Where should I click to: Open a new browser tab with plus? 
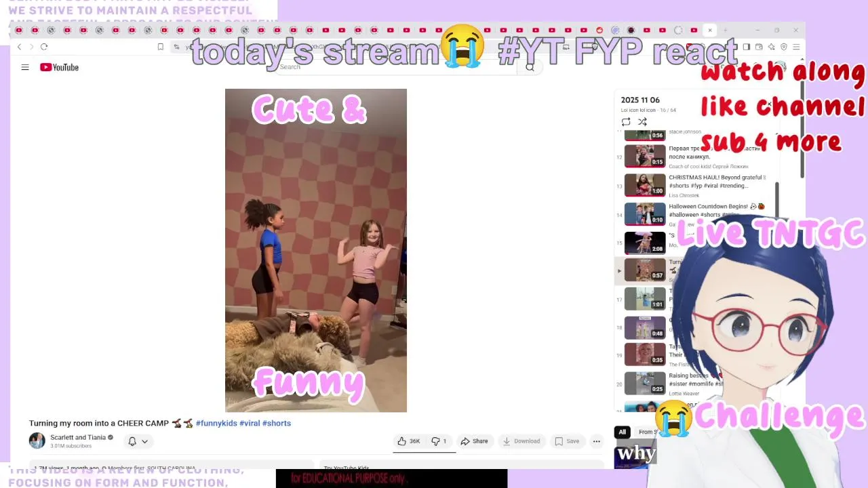[x=725, y=30]
